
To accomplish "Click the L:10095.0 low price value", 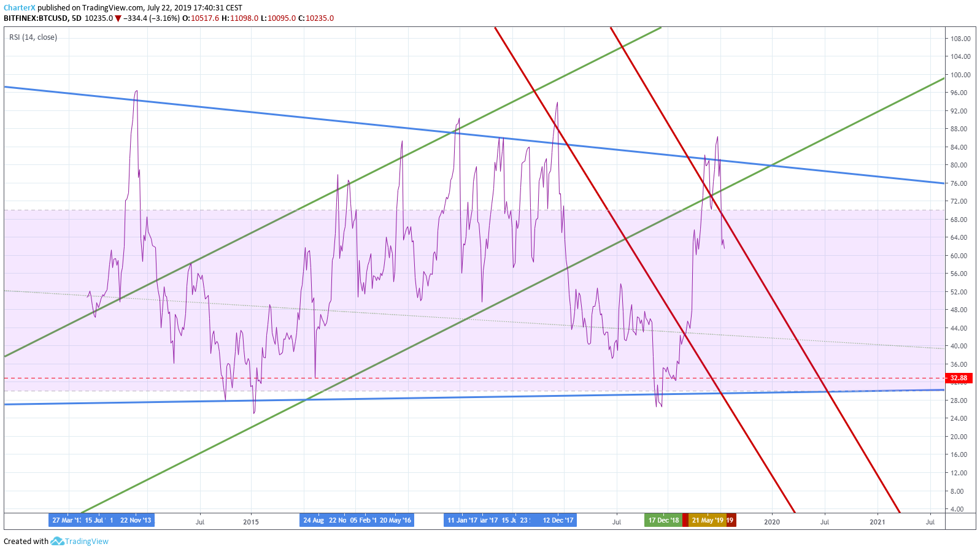I will [x=279, y=18].
